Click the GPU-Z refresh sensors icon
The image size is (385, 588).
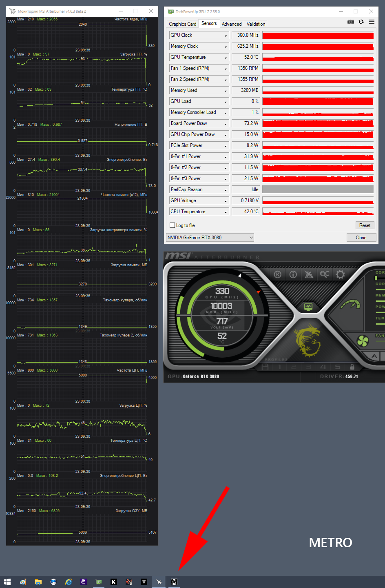point(361,22)
